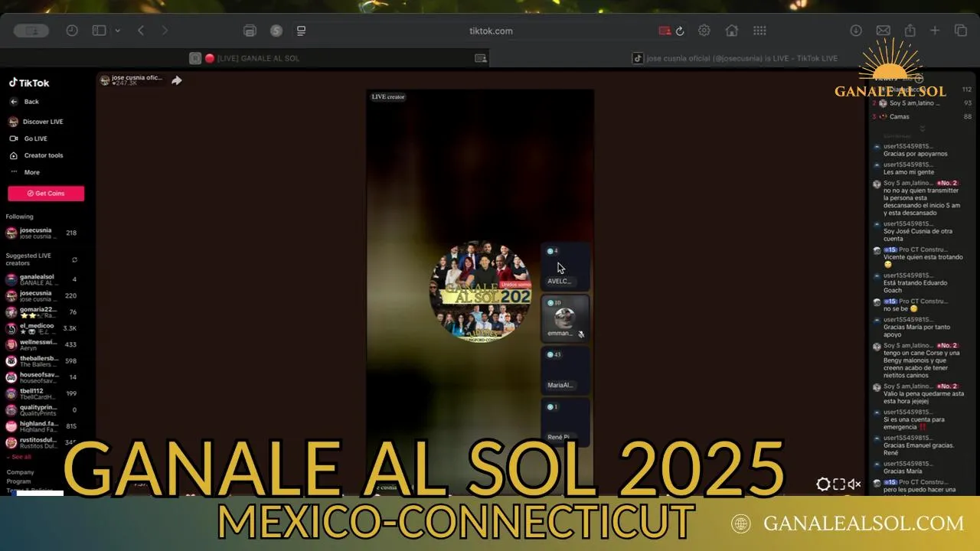Viewport: 980px width, 551px height.
Task: Unmute the live stream volume icon
Action: click(854, 484)
